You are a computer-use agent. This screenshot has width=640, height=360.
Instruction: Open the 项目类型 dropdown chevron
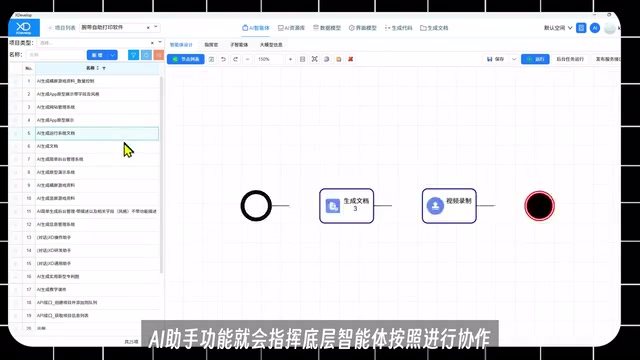[160, 42]
